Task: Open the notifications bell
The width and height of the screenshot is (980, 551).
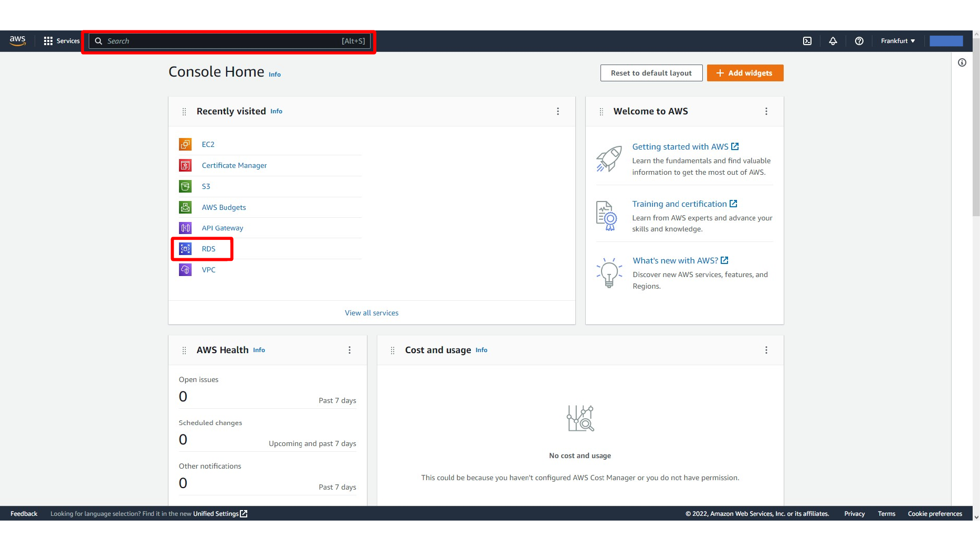Action: pos(833,41)
